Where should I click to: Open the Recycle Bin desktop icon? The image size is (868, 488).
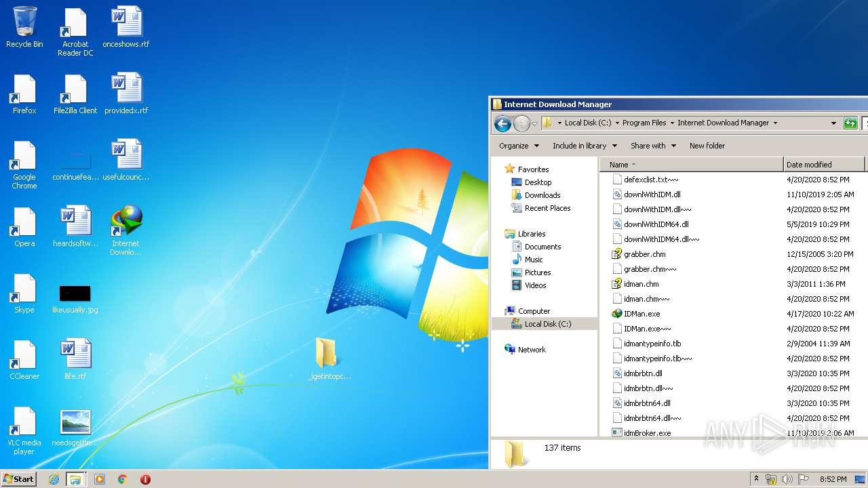coord(24,27)
